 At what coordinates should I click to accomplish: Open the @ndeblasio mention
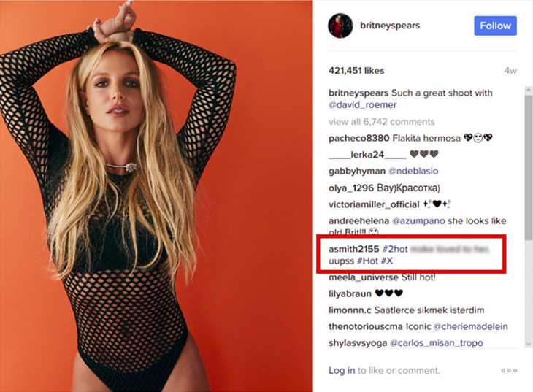(x=413, y=171)
